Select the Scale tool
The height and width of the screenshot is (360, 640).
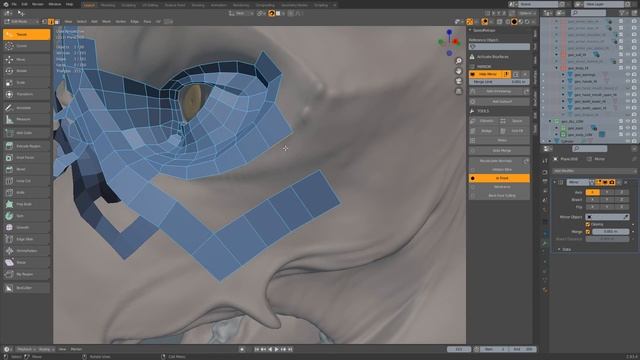coord(27,83)
